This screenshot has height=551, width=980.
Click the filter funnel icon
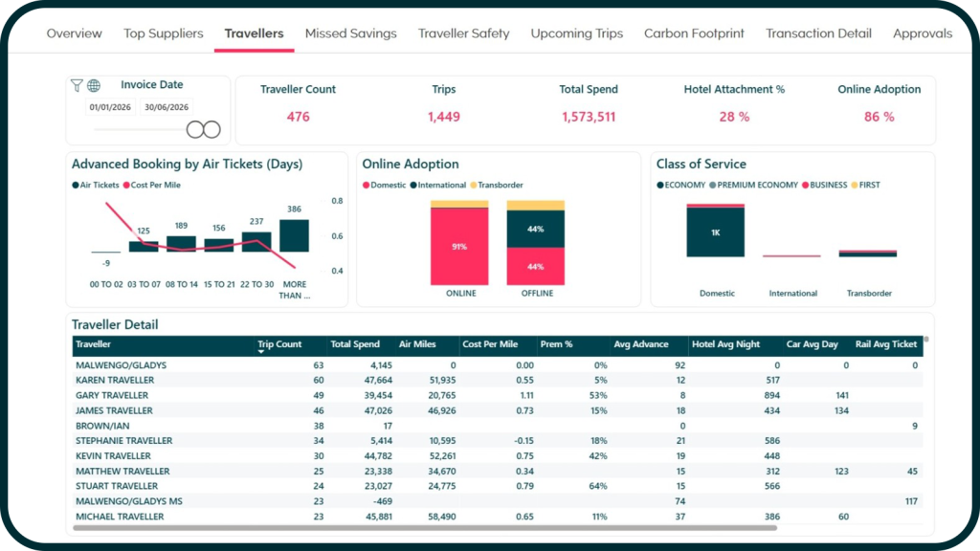[x=77, y=85]
